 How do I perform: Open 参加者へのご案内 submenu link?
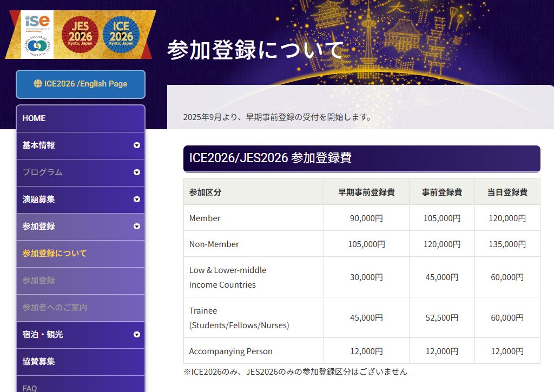click(55, 308)
